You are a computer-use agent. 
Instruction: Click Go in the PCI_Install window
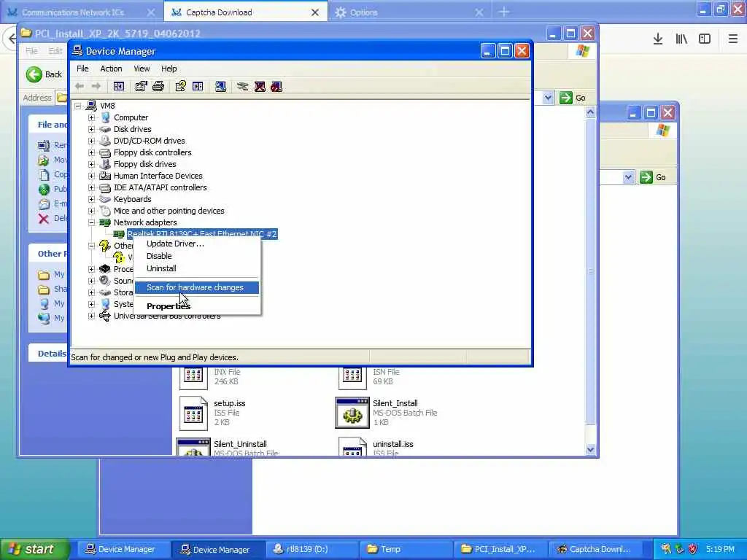tap(573, 98)
